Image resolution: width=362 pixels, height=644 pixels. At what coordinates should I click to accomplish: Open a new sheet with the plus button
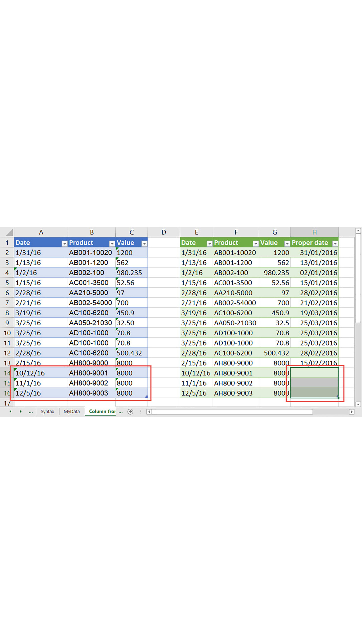pyautogui.click(x=131, y=411)
